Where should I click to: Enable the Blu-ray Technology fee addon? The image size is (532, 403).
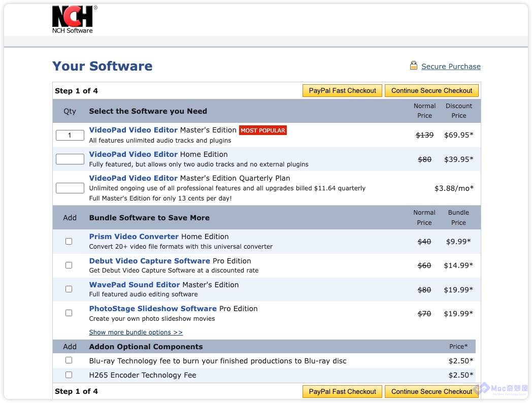[x=69, y=360]
